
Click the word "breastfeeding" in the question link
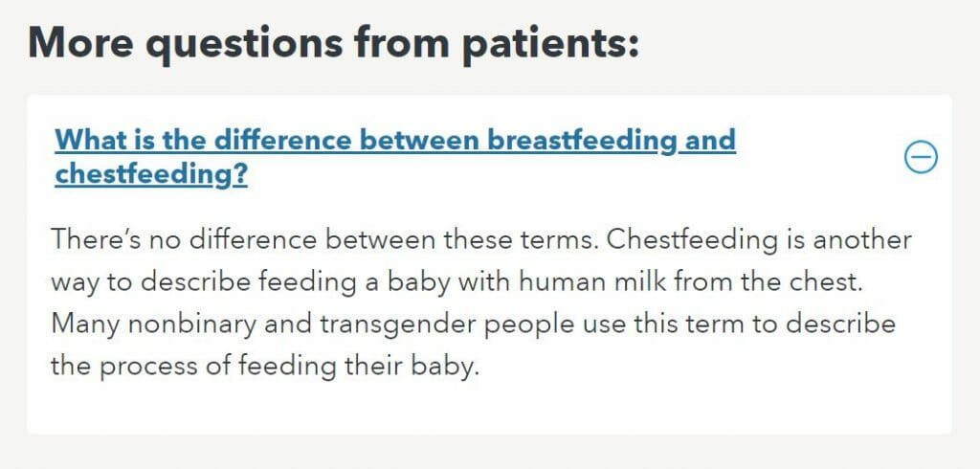click(583, 141)
